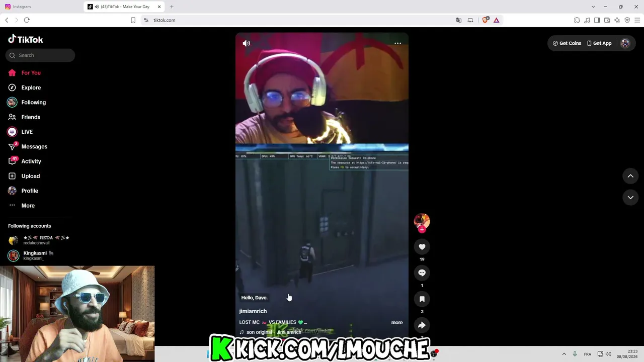Click the Get App button
This screenshot has height=362, width=644.
pyautogui.click(x=599, y=43)
